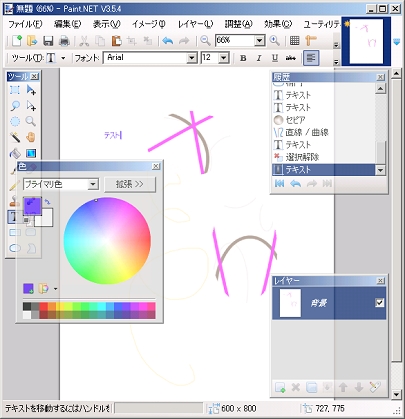The width and height of the screenshot is (405, 419).
Task: Select the Paint Bucket tool
Action: (x=15, y=153)
